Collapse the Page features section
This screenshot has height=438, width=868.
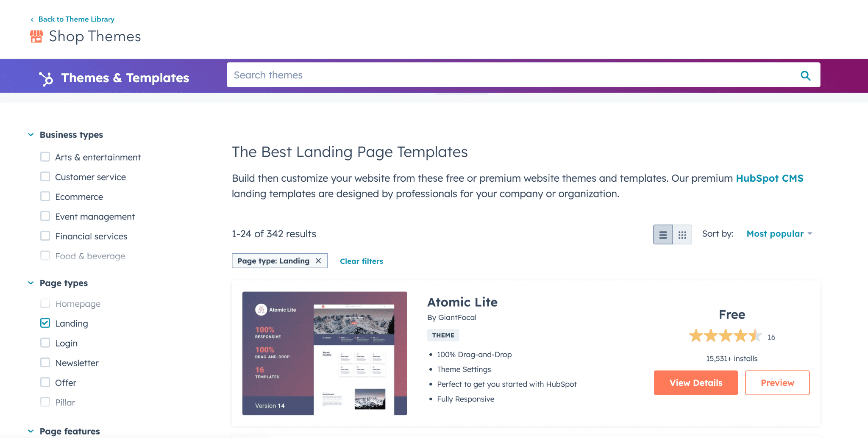point(31,431)
